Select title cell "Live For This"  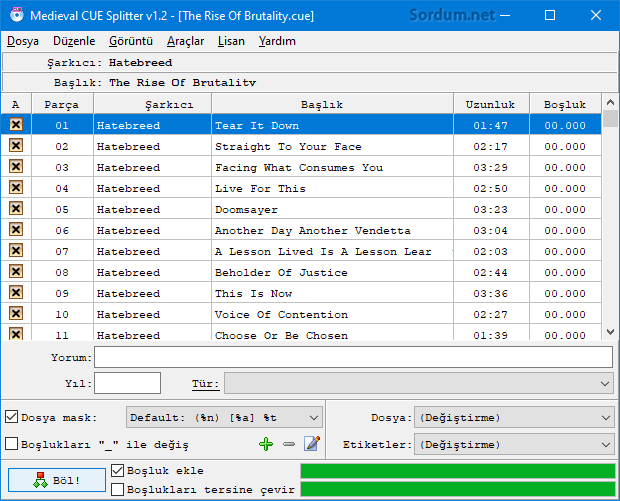pyautogui.click(x=333, y=188)
